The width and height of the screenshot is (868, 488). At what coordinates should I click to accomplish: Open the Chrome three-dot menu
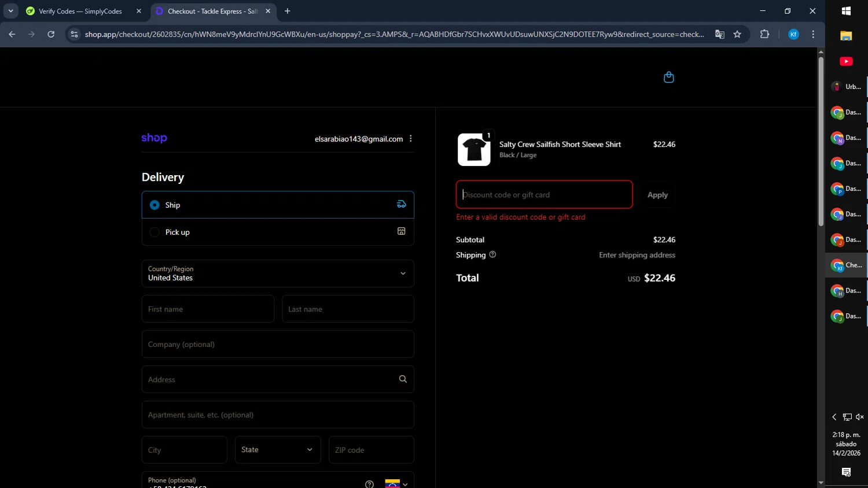click(x=813, y=34)
